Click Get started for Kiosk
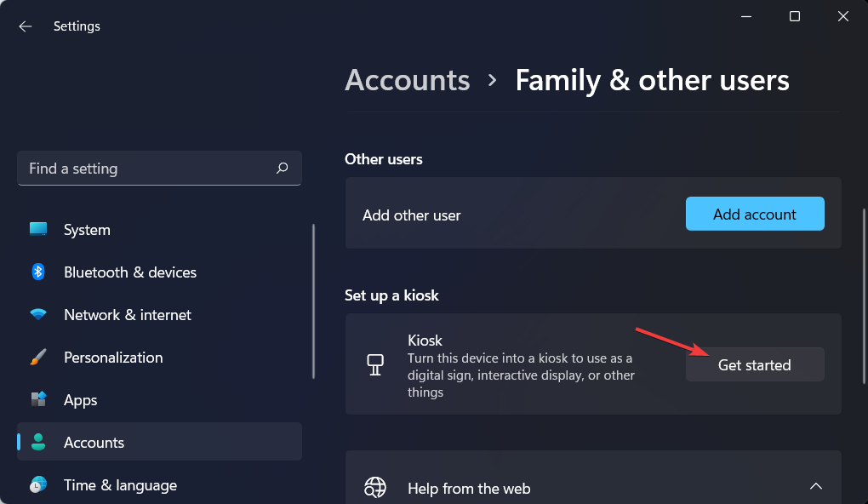 pyautogui.click(x=754, y=365)
